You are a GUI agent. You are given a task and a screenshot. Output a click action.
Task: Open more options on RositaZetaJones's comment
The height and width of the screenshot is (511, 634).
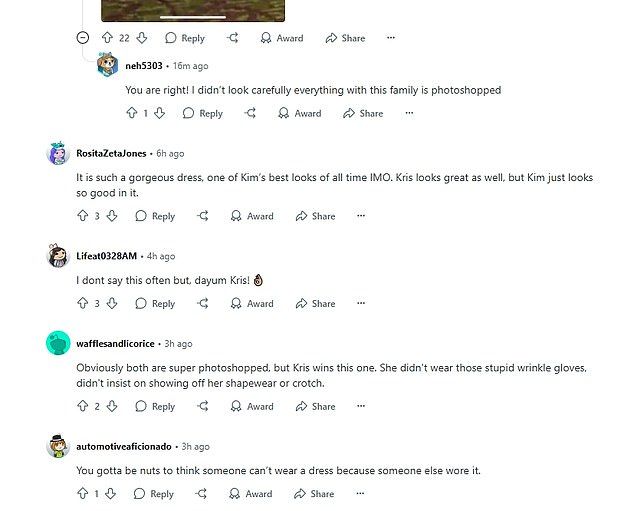[x=361, y=216]
